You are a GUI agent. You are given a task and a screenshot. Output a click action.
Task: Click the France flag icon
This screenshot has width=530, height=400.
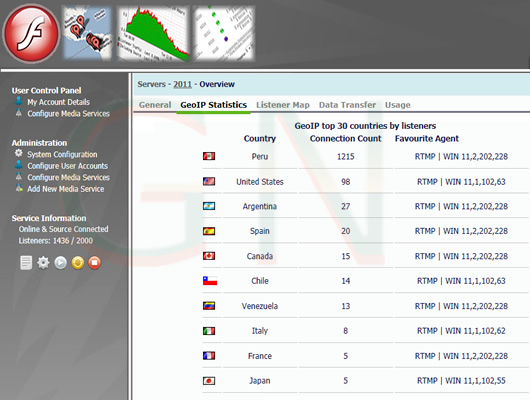pyautogui.click(x=209, y=356)
